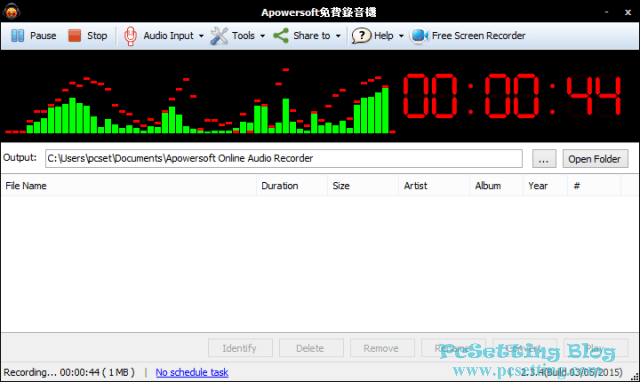
Task: Expand the Audio Input dropdown arrow
Action: coord(201,36)
